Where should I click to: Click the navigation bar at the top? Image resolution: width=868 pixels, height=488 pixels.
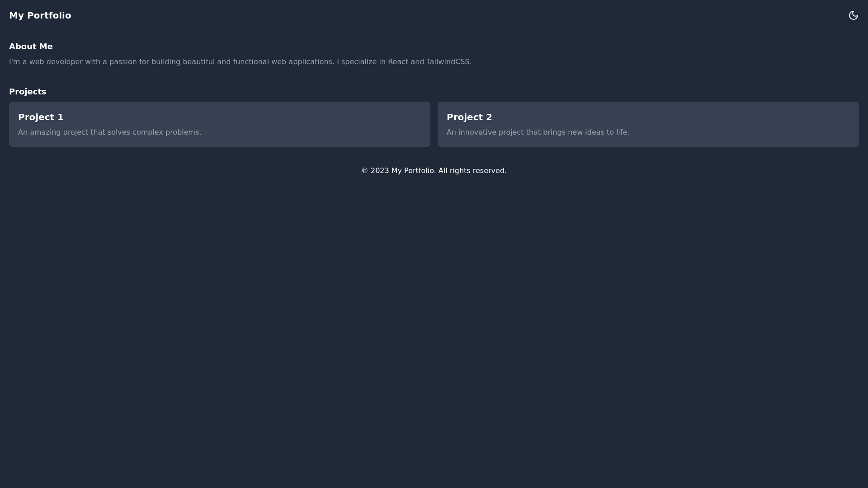pyautogui.click(x=434, y=15)
